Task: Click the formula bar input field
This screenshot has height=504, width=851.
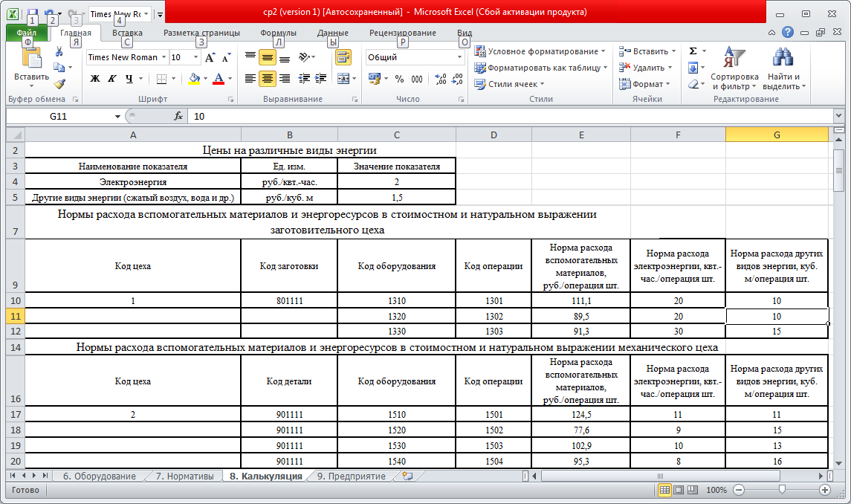Action: point(510,116)
